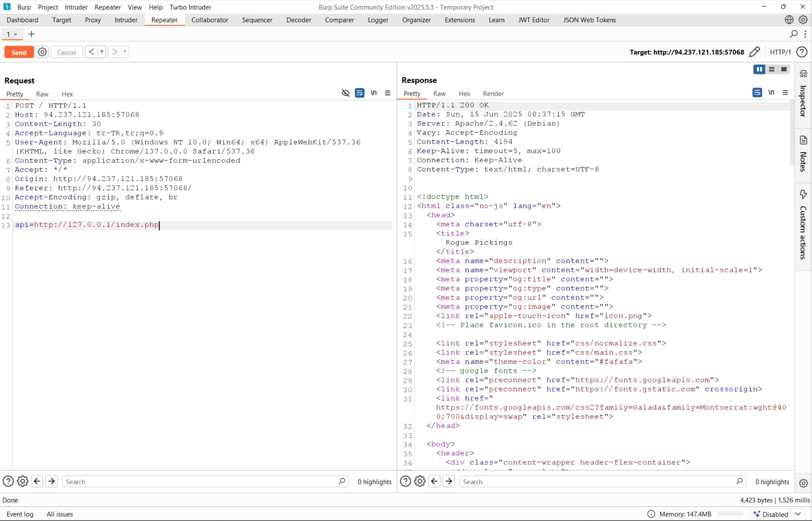812x521 pixels.
Task: Toggle response word wrap icon
Action: click(x=757, y=92)
